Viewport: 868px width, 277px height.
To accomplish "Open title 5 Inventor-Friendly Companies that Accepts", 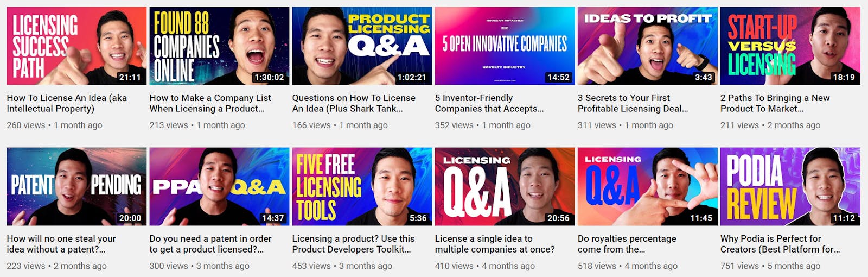I will tap(489, 103).
